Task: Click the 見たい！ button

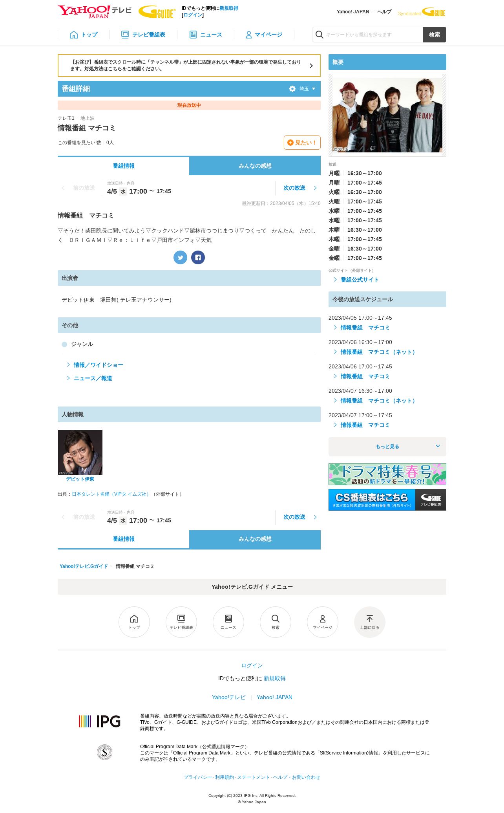Action: click(302, 143)
